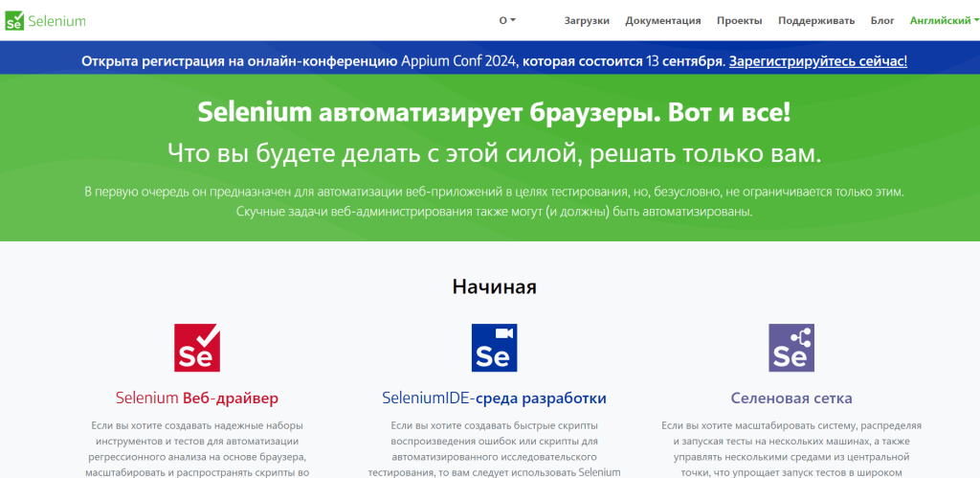The width and height of the screenshot is (980, 478).
Task: Open Документация from the top menu
Action: point(663,21)
